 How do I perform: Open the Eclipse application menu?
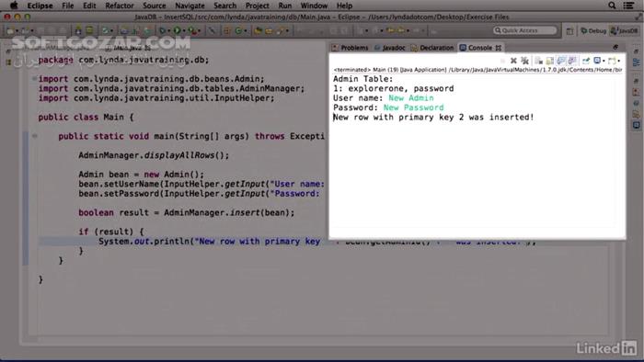click(x=40, y=6)
